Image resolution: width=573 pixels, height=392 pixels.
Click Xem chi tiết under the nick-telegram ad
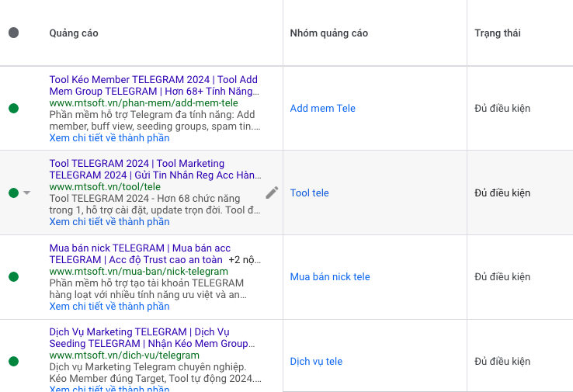109,307
